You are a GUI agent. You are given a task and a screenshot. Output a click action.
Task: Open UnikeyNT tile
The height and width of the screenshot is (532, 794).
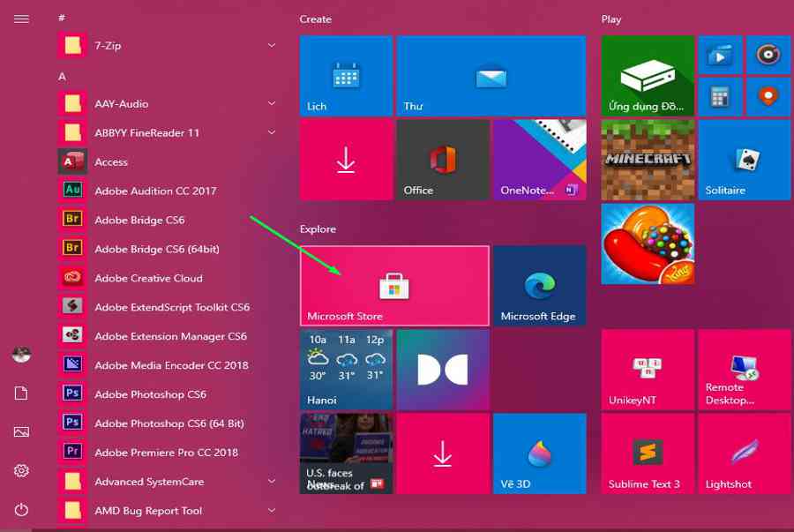click(x=648, y=370)
